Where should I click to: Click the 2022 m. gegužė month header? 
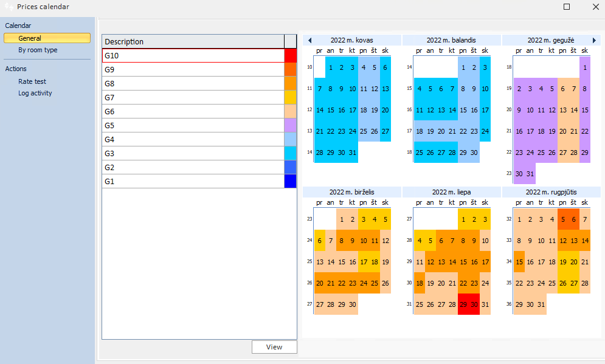pos(551,40)
